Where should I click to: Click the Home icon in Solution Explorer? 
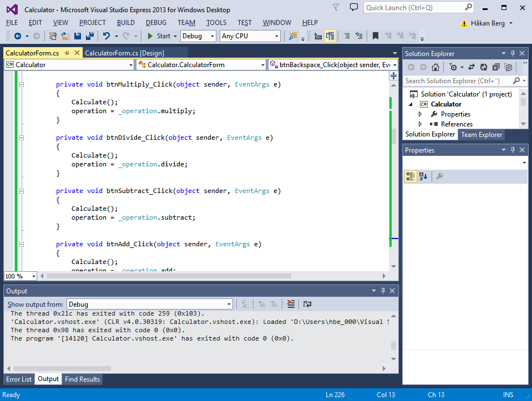(435, 67)
